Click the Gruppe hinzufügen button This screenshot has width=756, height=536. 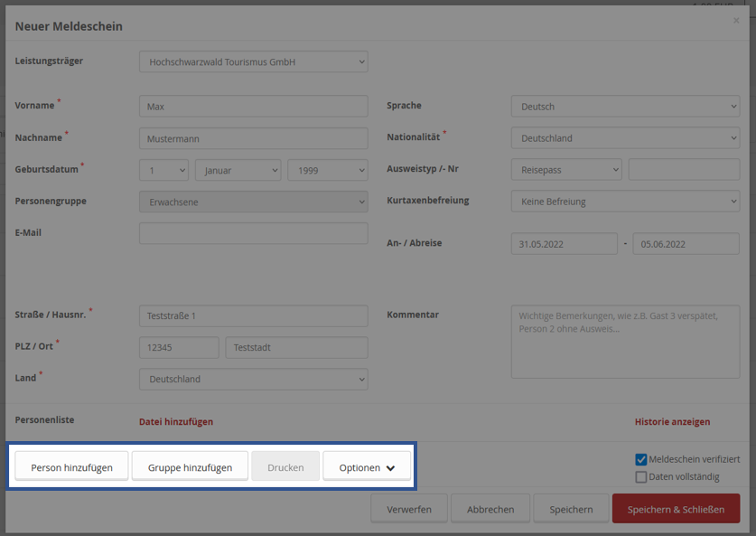[x=190, y=467]
